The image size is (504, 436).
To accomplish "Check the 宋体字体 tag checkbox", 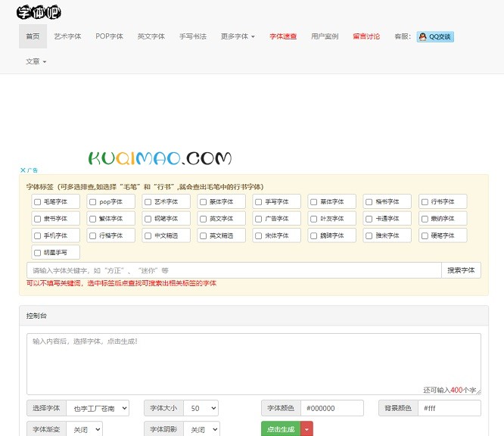I will click(258, 235).
